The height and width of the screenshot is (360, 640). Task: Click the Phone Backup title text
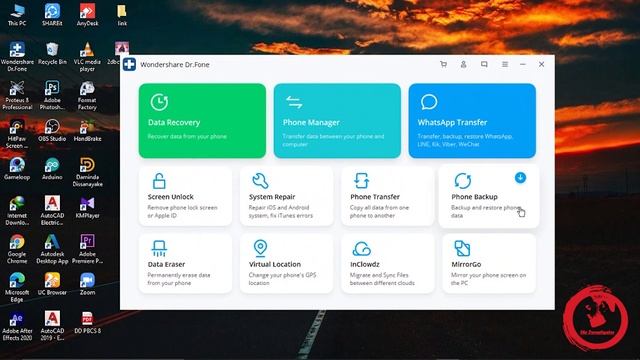point(474,197)
